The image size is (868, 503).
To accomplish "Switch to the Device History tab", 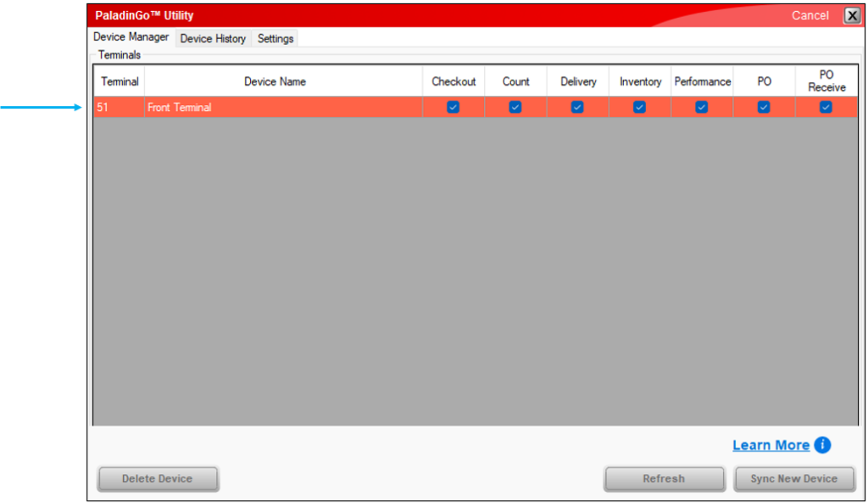I will 213,38.
